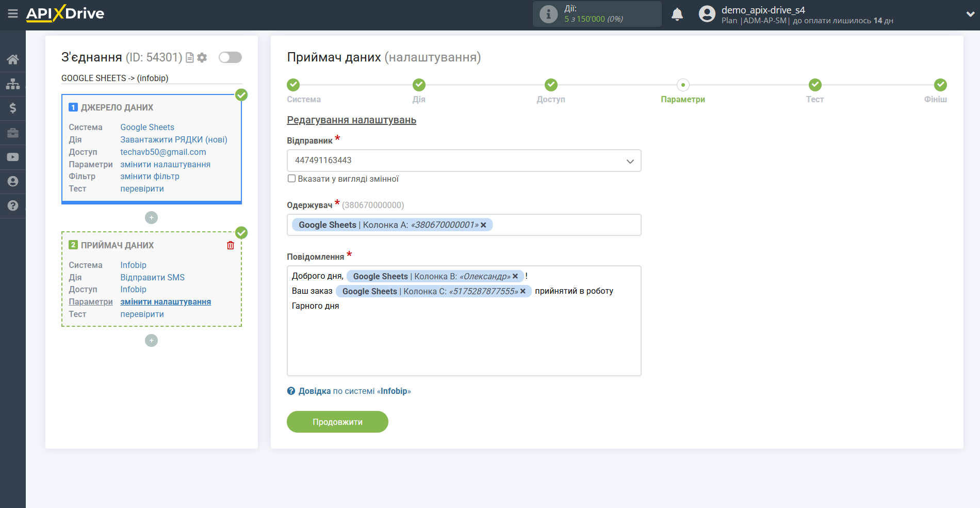Viewport: 980px width, 508px height.
Task: Click source 'перевірити' test link
Action: [142, 188]
